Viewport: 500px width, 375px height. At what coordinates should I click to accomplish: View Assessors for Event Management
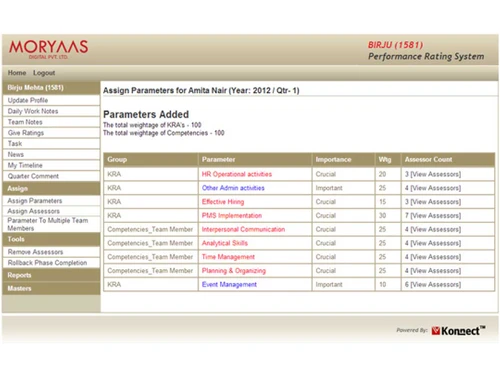coord(436,285)
